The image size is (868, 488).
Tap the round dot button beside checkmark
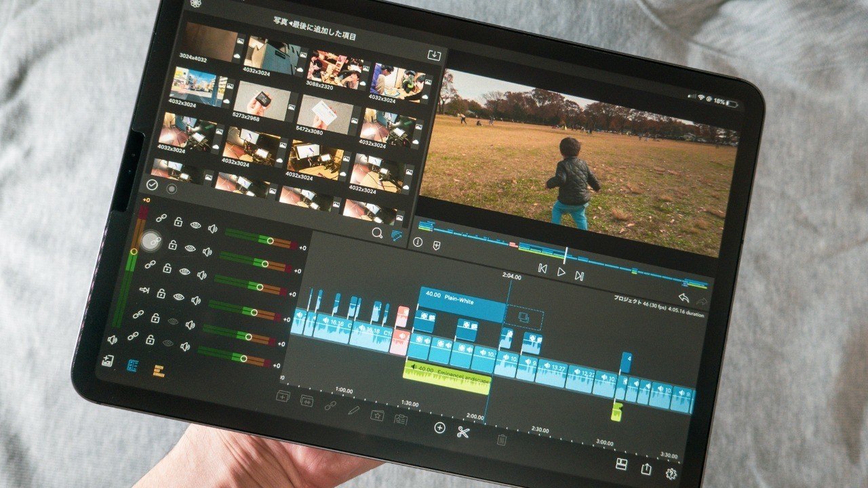coord(172,188)
